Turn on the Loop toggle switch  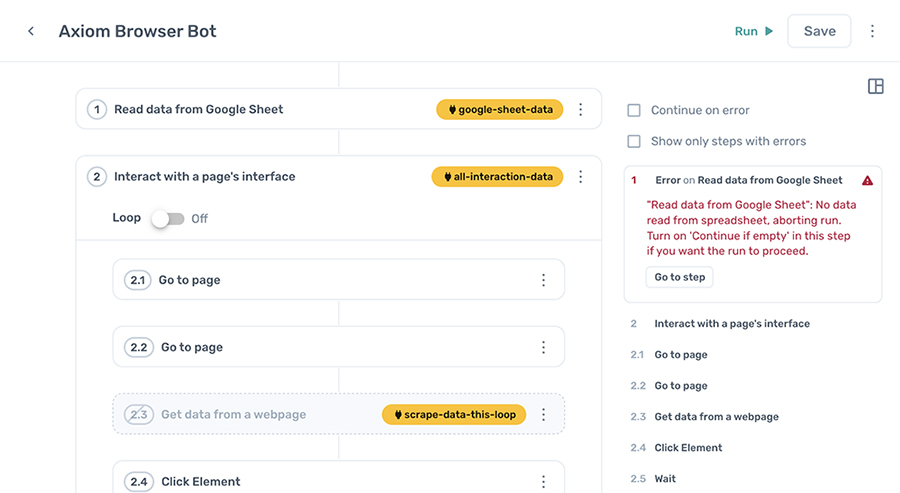pyautogui.click(x=167, y=218)
